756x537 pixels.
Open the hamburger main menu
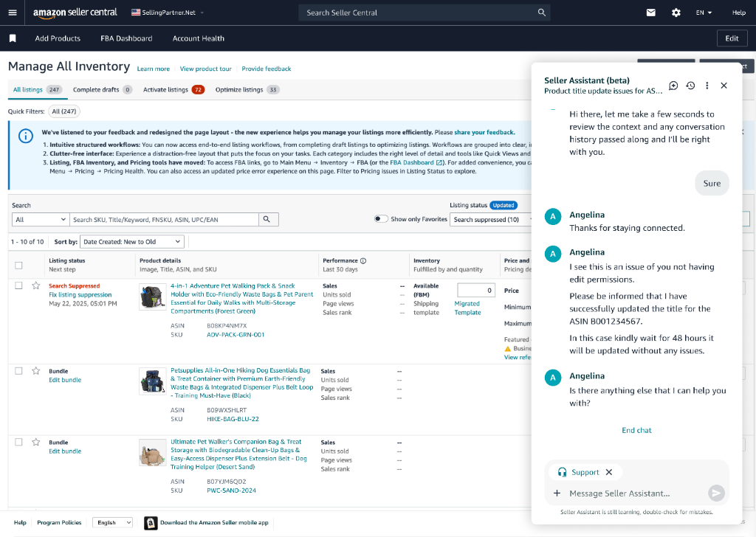13,13
